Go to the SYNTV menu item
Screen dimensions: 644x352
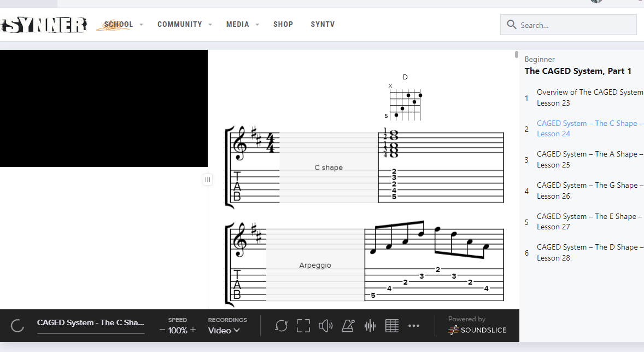[323, 25]
